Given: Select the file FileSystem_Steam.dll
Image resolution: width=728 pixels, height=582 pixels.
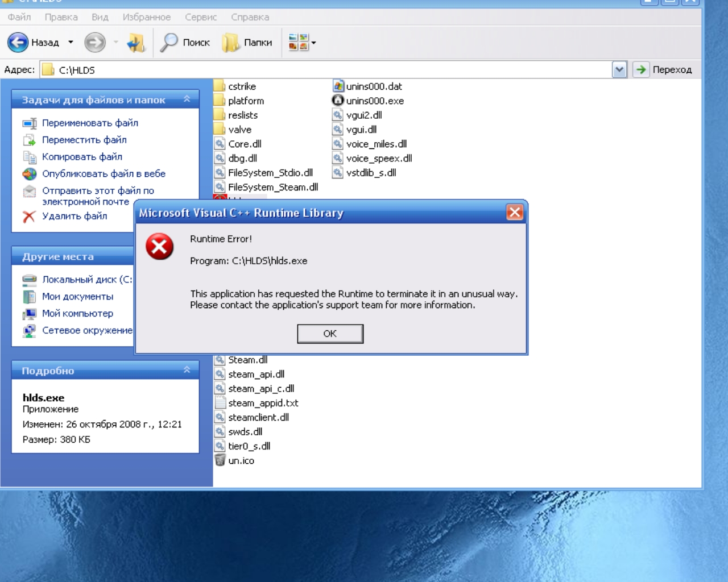Looking at the screenshot, I should tap(266, 187).
